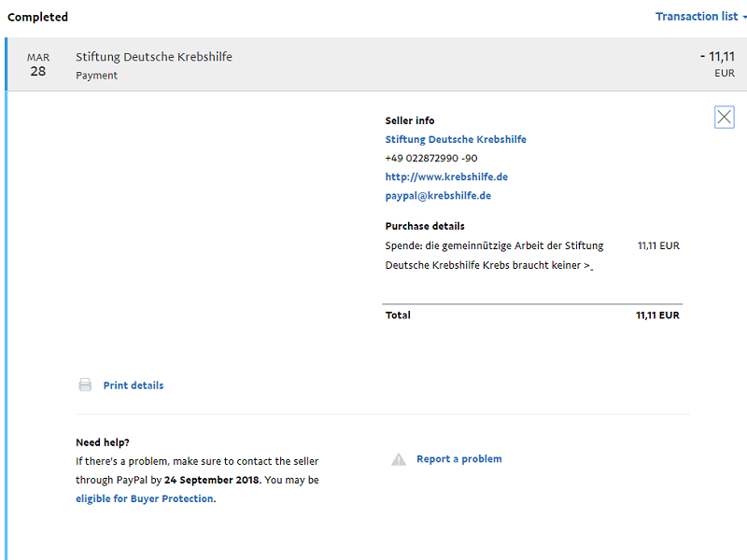Click the Completed status heading
Viewport: 747px width, 560px height.
[x=37, y=17]
